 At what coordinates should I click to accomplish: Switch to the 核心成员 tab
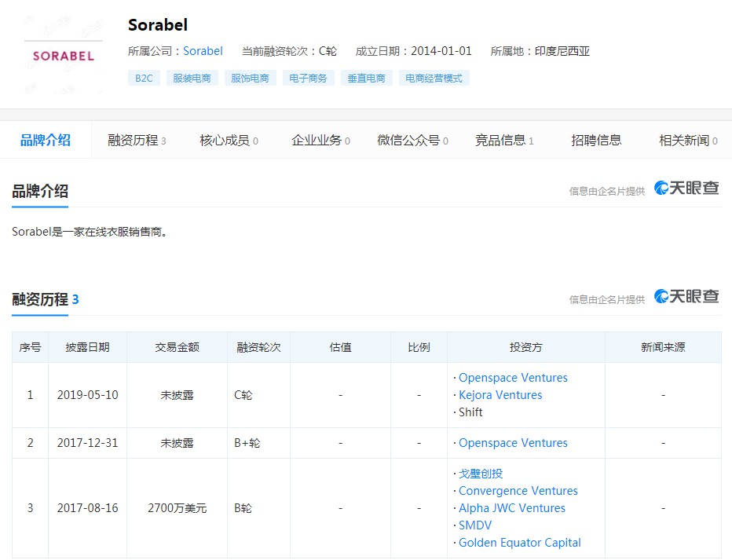pyautogui.click(x=229, y=140)
